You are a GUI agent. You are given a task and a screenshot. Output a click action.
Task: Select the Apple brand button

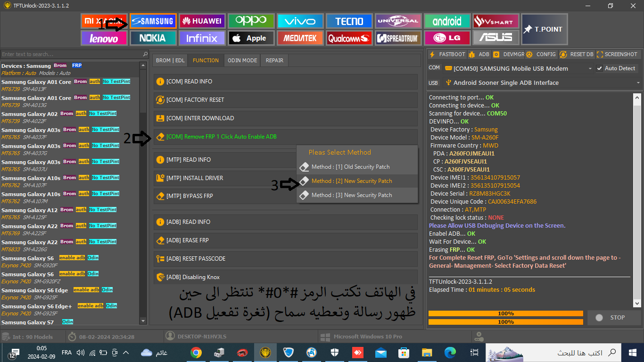(251, 38)
